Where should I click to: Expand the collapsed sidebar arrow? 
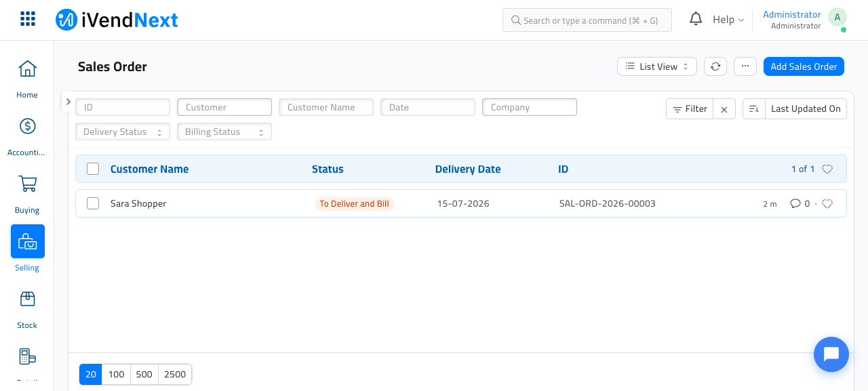[68, 102]
